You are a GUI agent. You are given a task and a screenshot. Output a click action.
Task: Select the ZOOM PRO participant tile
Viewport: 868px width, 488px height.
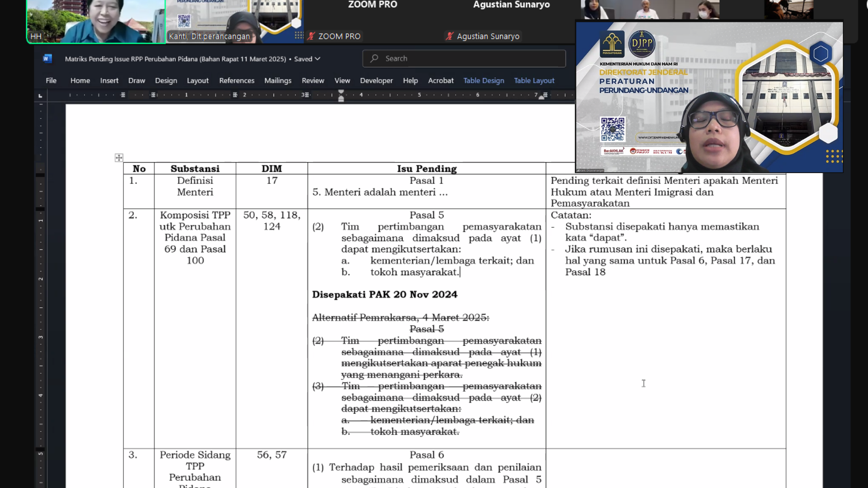click(x=373, y=21)
